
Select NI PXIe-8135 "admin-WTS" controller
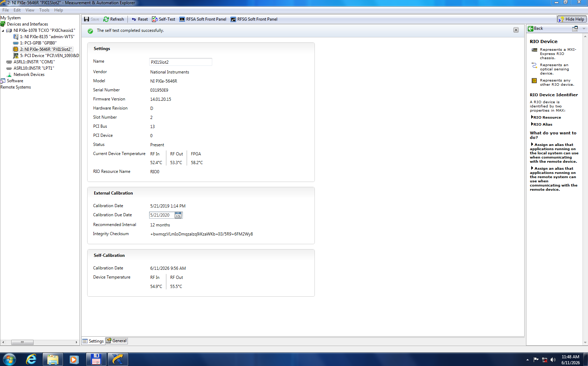pyautogui.click(x=47, y=37)
